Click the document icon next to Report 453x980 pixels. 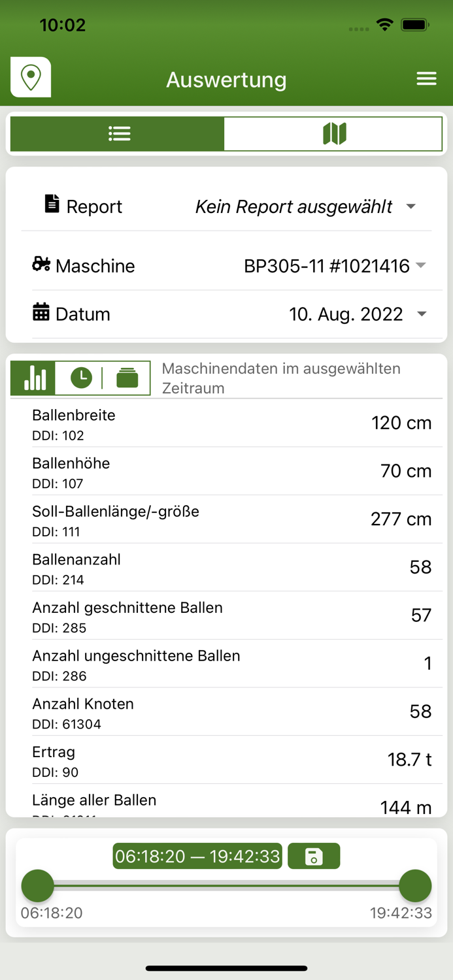[x=50, y=204]
